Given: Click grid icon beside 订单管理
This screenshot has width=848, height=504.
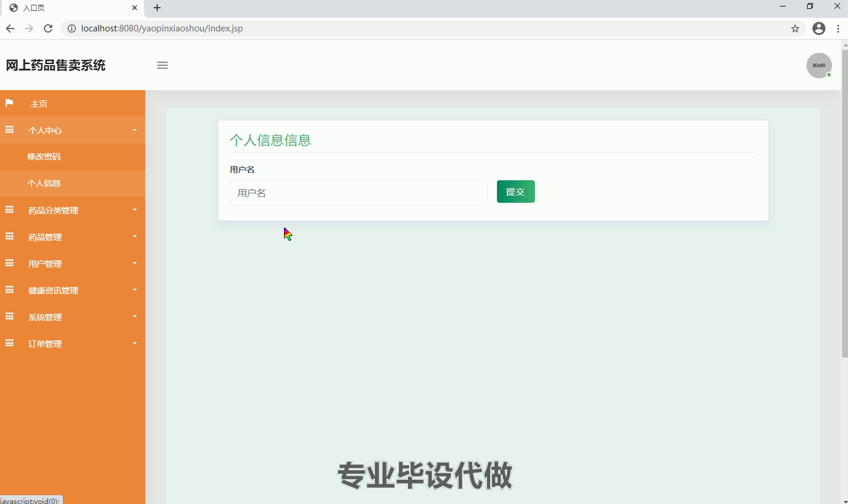Looking at the screenshot, I should tap(9, 343).
